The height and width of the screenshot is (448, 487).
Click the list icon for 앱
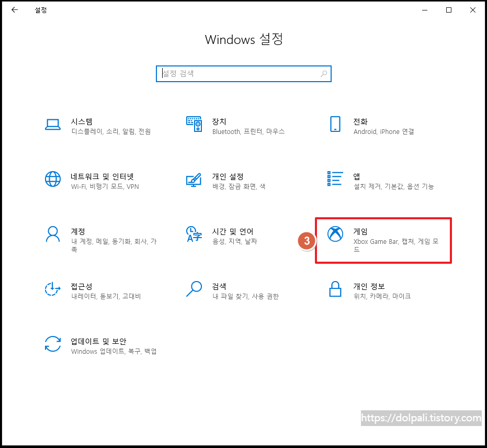click(x=334, y=180)
